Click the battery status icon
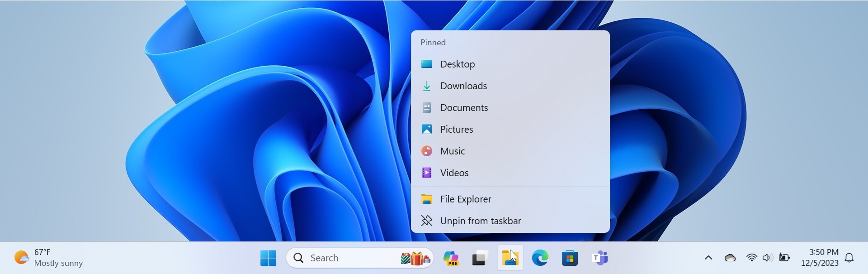868x274 pixels. tap(784, 258)
